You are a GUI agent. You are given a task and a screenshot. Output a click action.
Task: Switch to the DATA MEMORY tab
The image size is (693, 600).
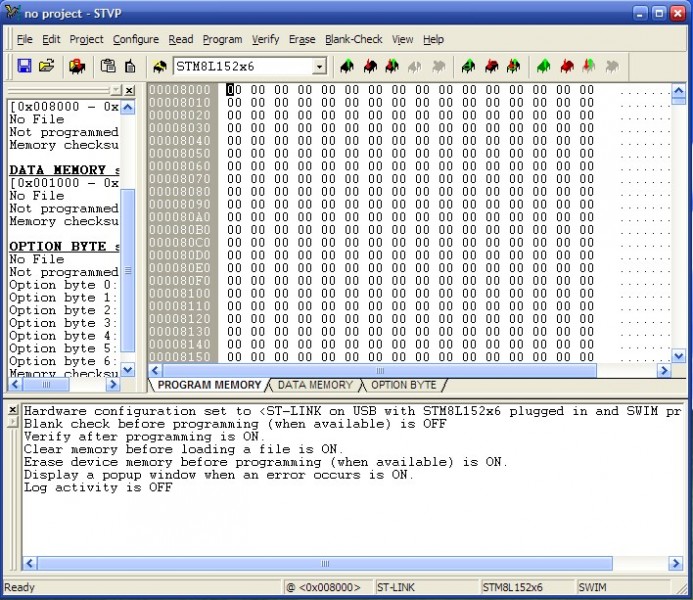tap(314, 385)
